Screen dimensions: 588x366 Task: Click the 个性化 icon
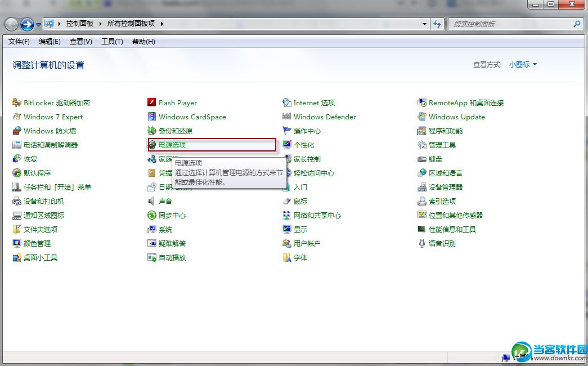tap(286, 145)
